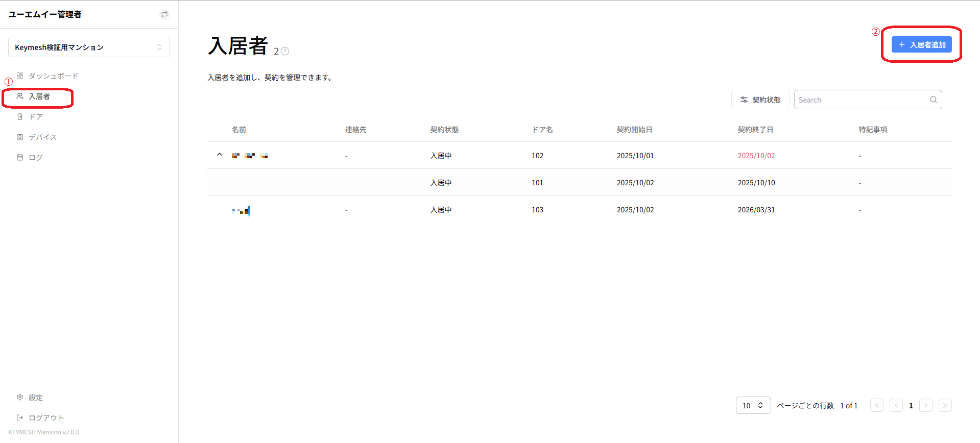This screenshot has height=443, width=980.
Task: Open 設定 with the gear icon
Action: tap(30, 398)
